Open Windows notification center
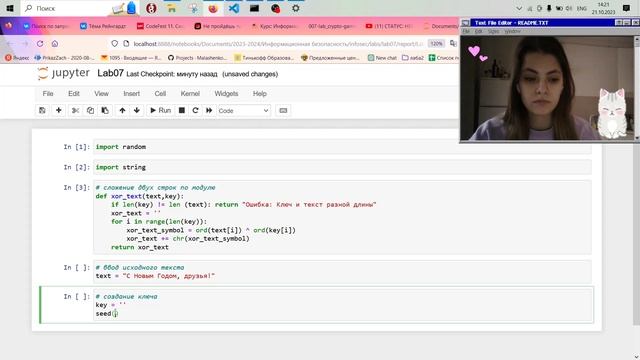This screenshot has height=360, width=640. coord(627,8)
